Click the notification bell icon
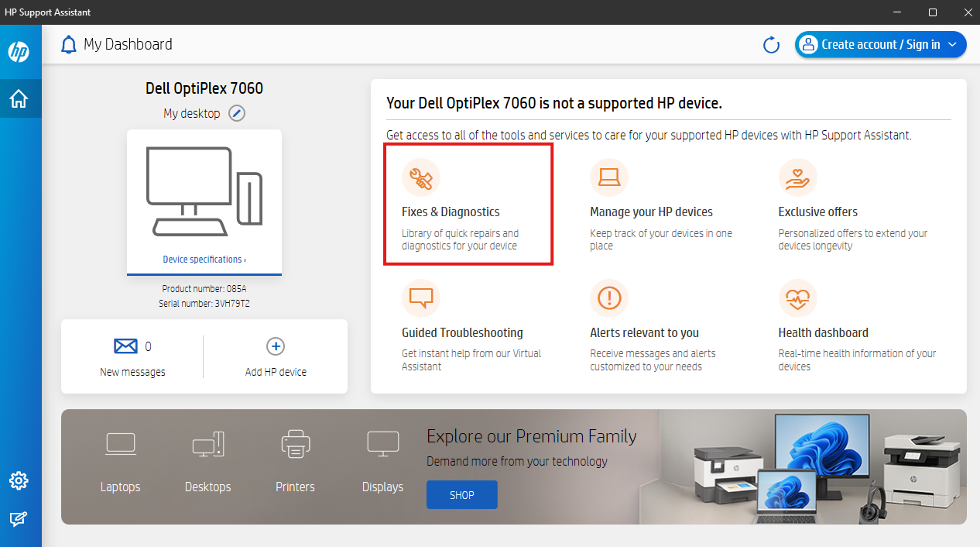980x547 pixels. (69, 45)
